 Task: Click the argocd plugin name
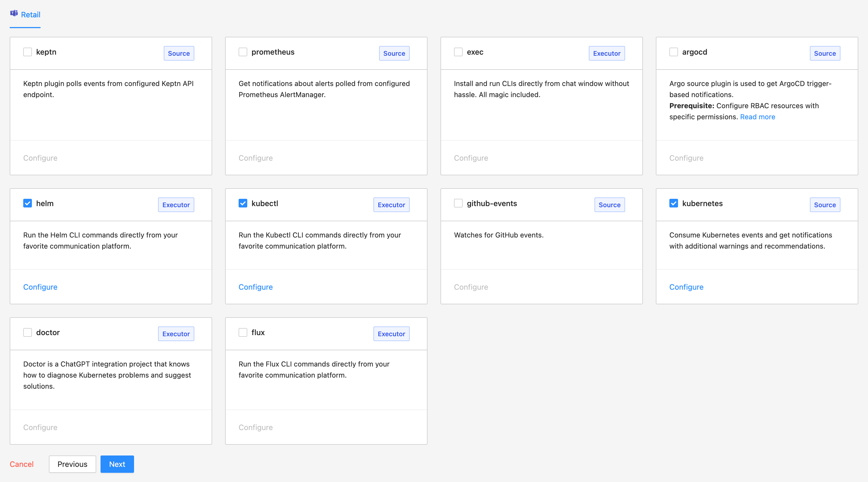(x=695, y=52)
